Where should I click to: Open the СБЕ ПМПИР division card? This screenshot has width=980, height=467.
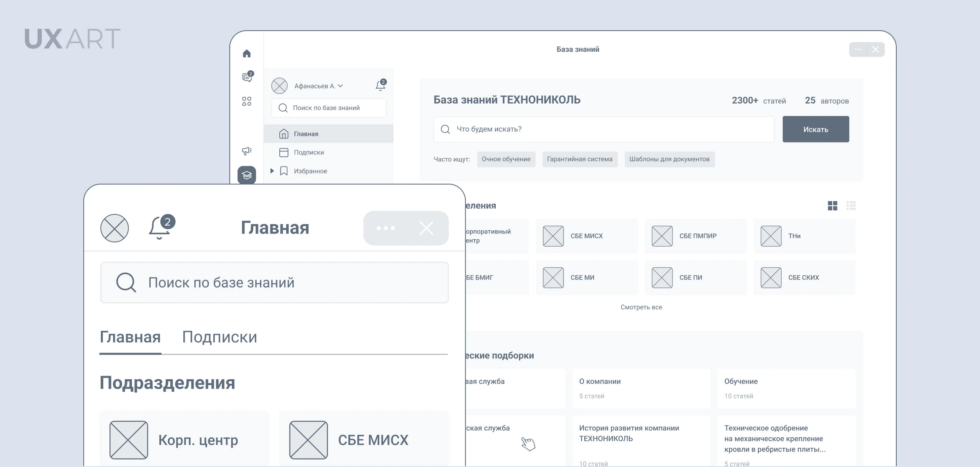pos(695,236)
